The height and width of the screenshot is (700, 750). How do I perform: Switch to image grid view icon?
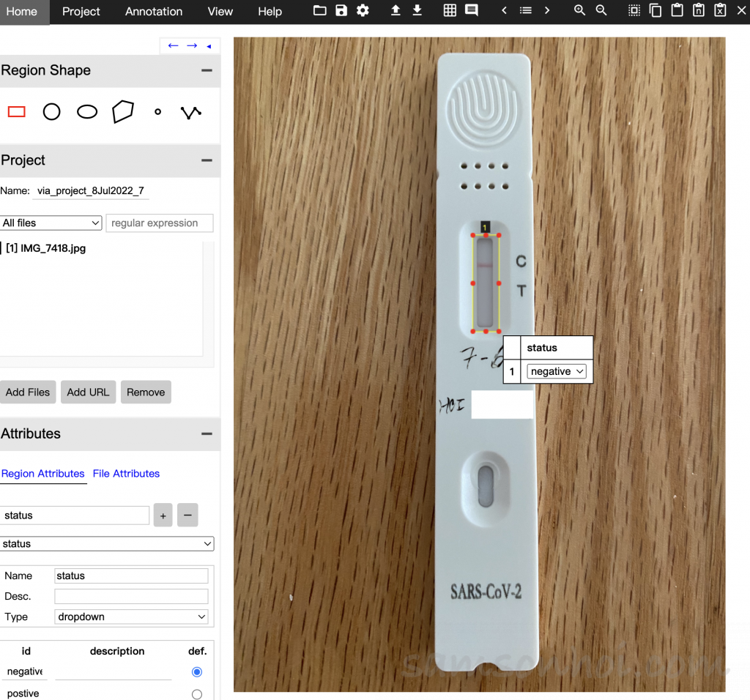(450, 10)
